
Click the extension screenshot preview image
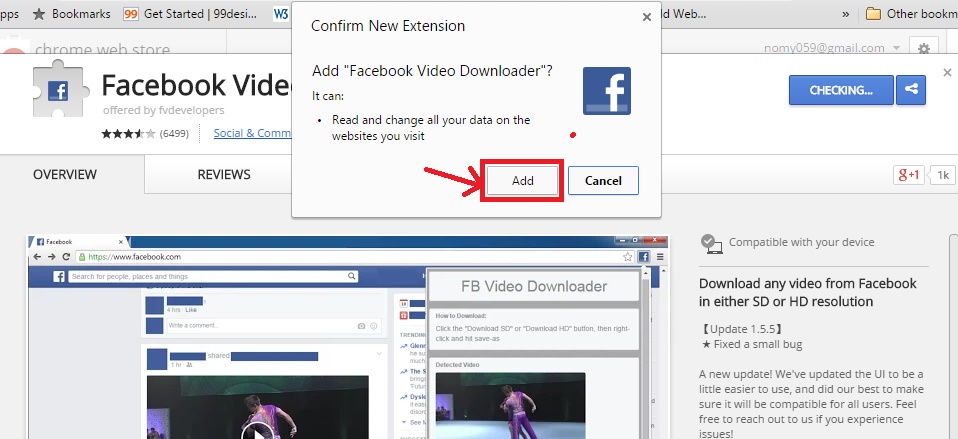(x=348, y=337)
